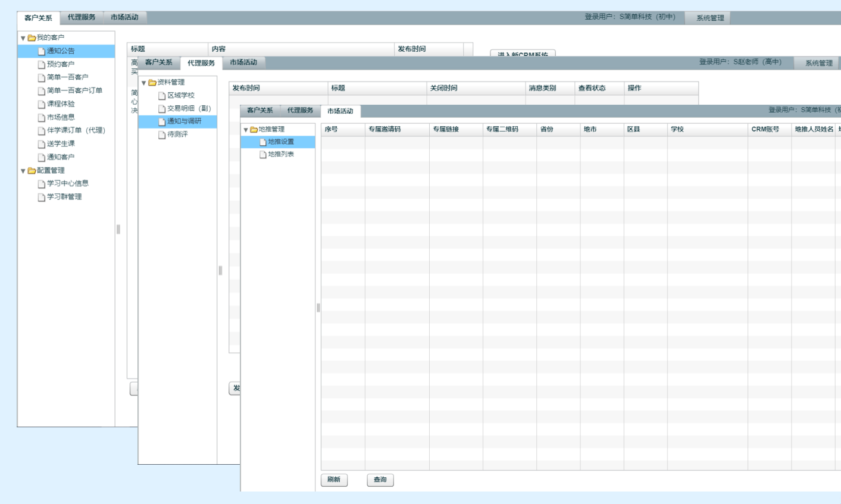Click the 地推管理 folder icon

254,130
